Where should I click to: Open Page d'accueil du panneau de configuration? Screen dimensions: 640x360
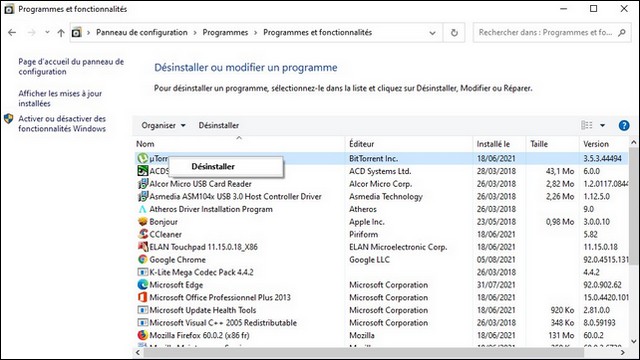coord(71,67)
